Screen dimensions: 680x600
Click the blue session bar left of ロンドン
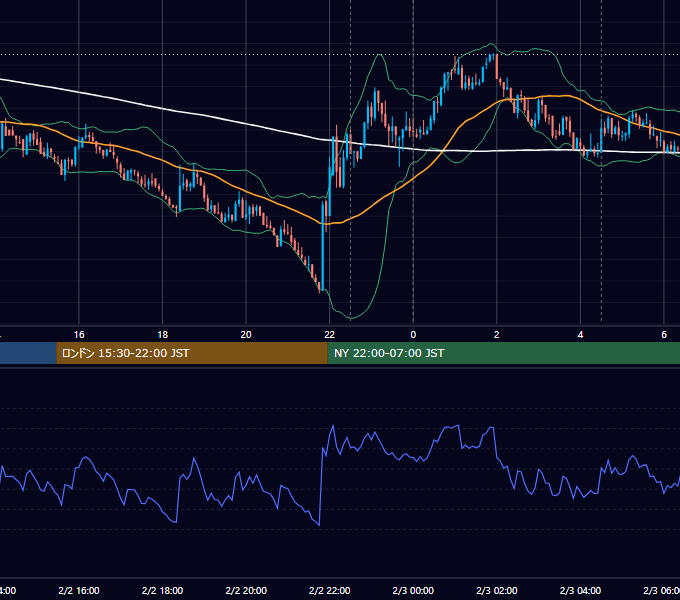tap(28, 353)
